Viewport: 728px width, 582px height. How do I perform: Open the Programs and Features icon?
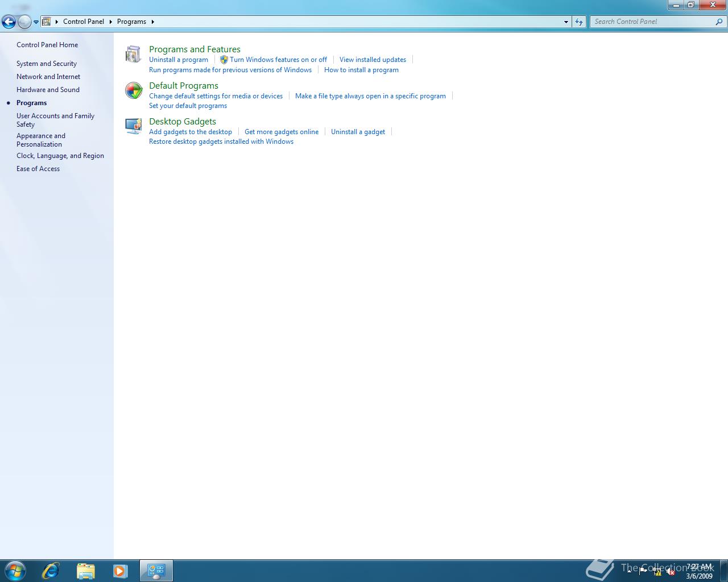click(x=133, y=54)
